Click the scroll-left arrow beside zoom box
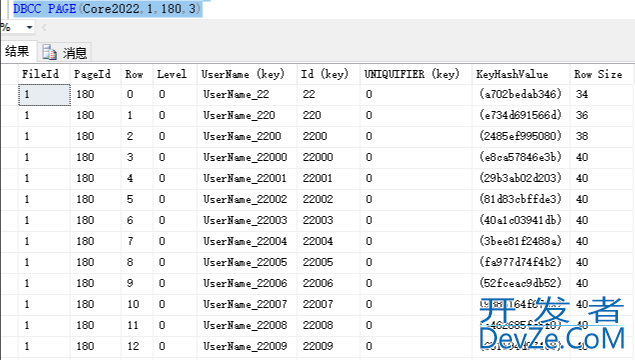The image size is (635, 360). tap(44, 28)
